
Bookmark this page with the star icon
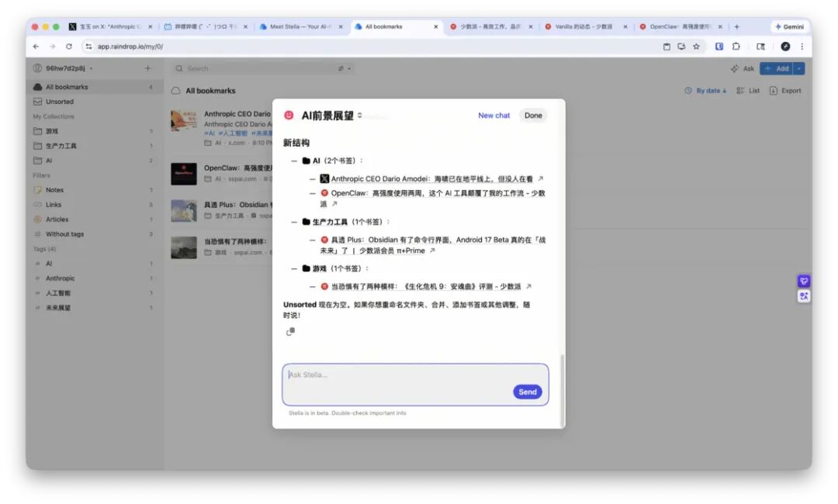[x=696, y=47]
